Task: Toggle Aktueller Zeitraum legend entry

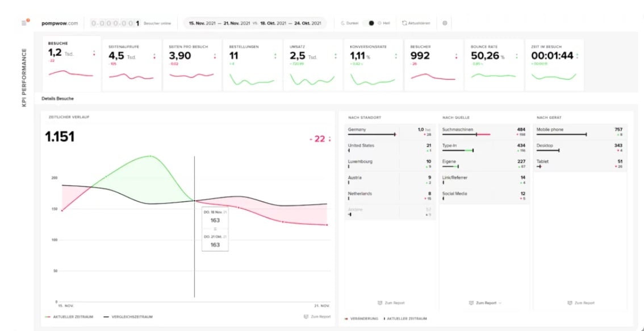Action: pos(69,317)
